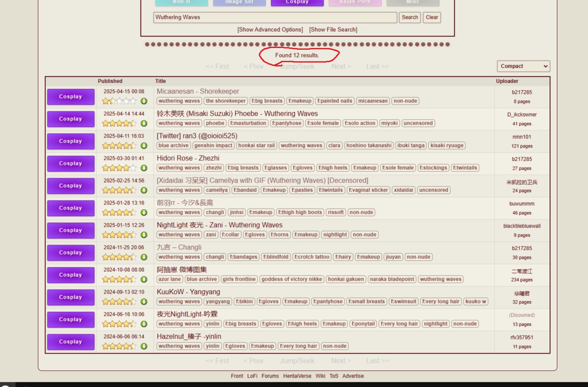The width and height of the screenshot is (588, 387).
Task: Click the Search button
Action: click(410, 17)
